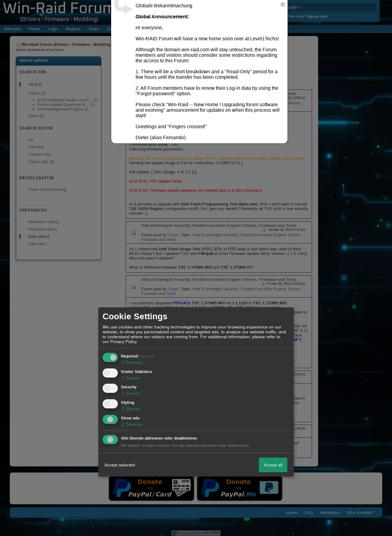Click post icon of Apr 09 result
The height and width of the screenshot is (536, 392).
pyautogui.click(x=133, y=286)
